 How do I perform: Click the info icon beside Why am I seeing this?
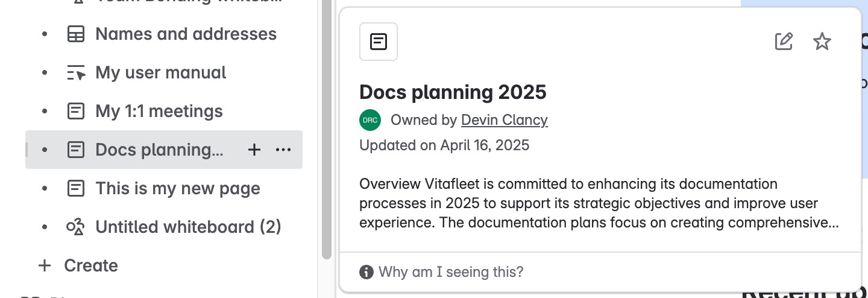point(366,272)
